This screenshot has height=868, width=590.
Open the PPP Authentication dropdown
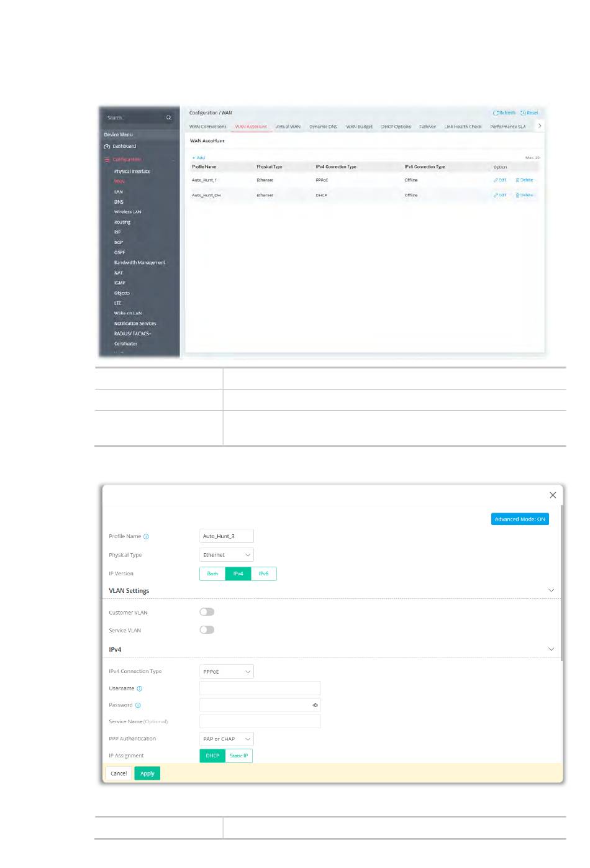[x=226, y=739]
